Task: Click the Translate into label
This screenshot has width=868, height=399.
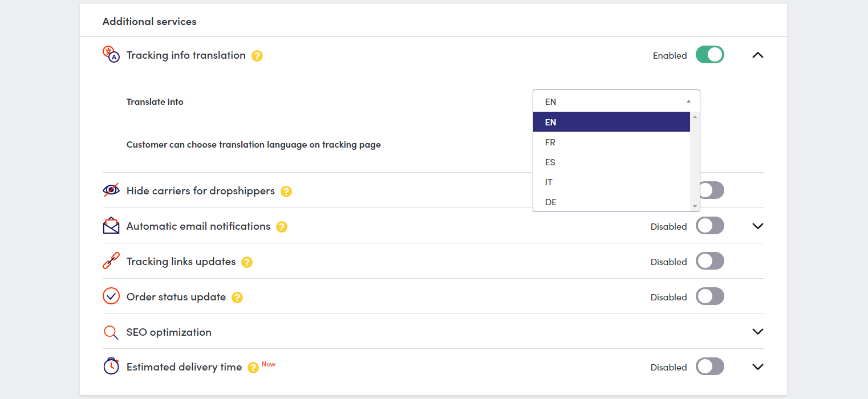Action: [155, 102]
